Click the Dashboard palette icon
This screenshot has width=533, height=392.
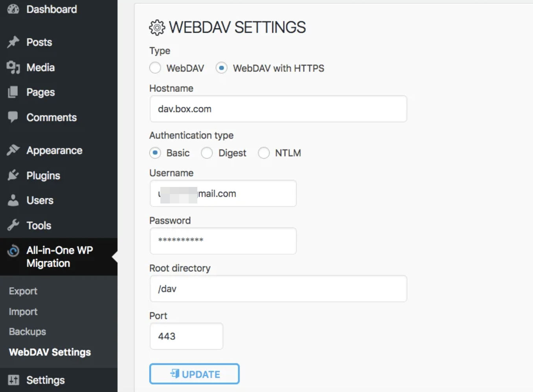point(13,9)
